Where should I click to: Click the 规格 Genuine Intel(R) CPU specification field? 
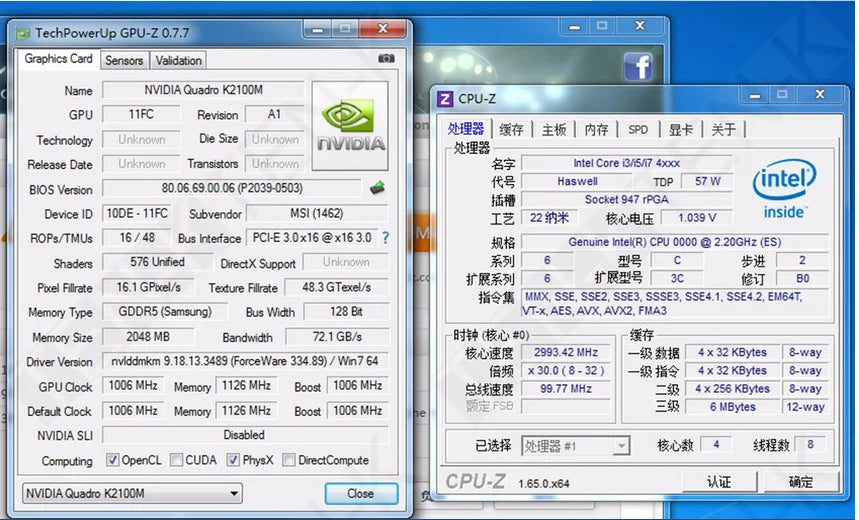point(674,242)
